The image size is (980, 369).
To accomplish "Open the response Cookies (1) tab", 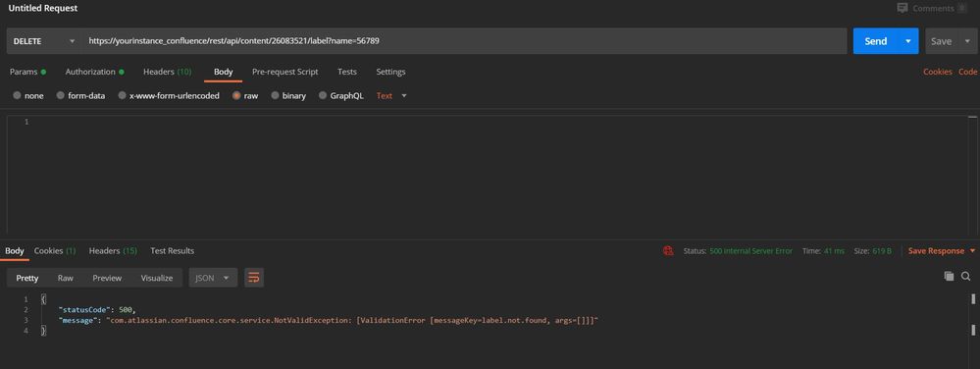I will coord(55,251).
